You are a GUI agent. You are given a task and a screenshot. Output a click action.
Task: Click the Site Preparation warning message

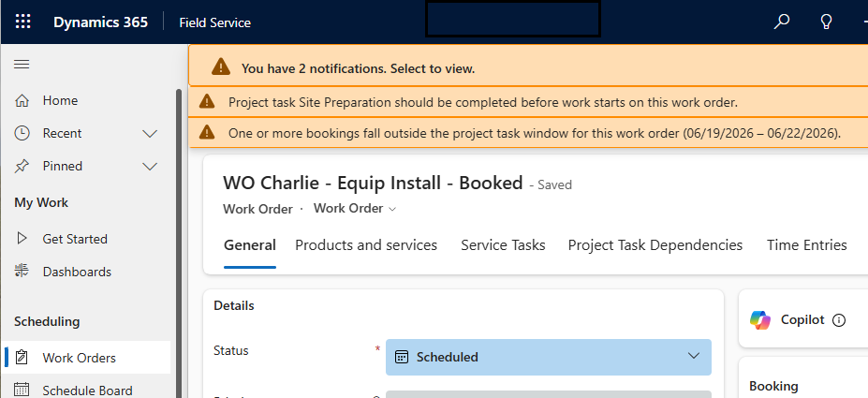(x=483, y=102)
